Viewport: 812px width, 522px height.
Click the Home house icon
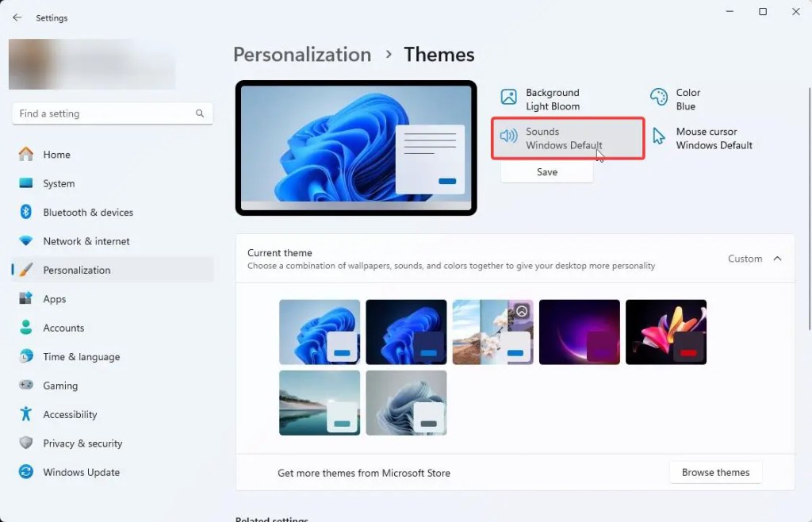(x=26, y=155)
